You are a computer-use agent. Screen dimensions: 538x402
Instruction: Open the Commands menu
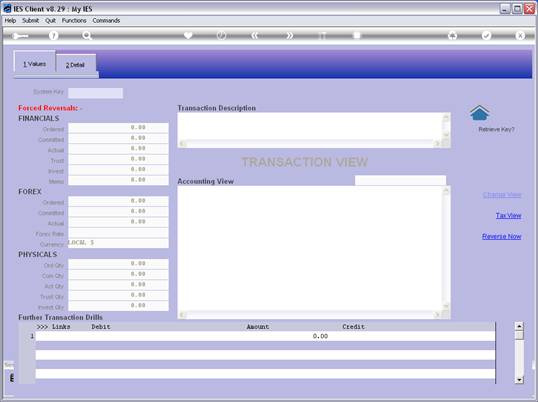click(106, 21)
